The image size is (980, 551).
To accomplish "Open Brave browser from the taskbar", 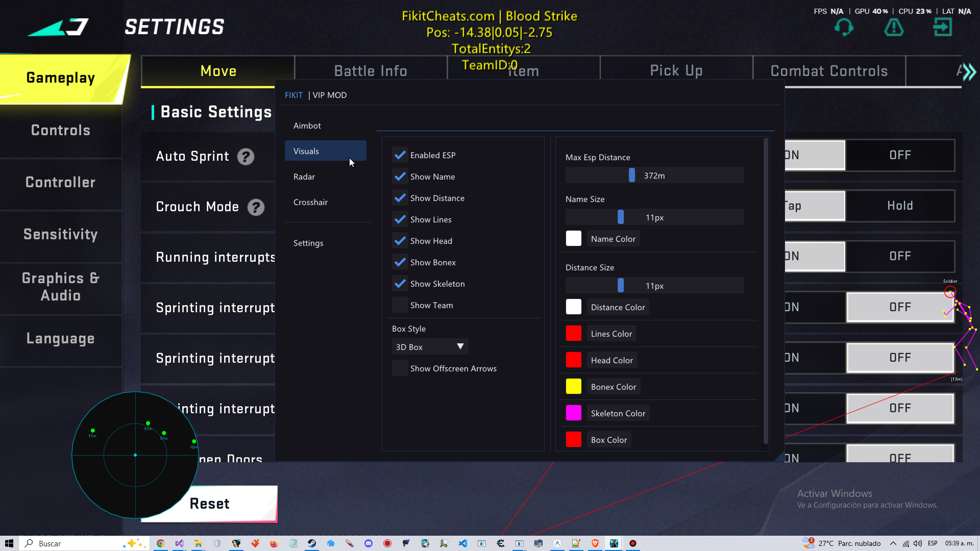I will click(595, 543).
